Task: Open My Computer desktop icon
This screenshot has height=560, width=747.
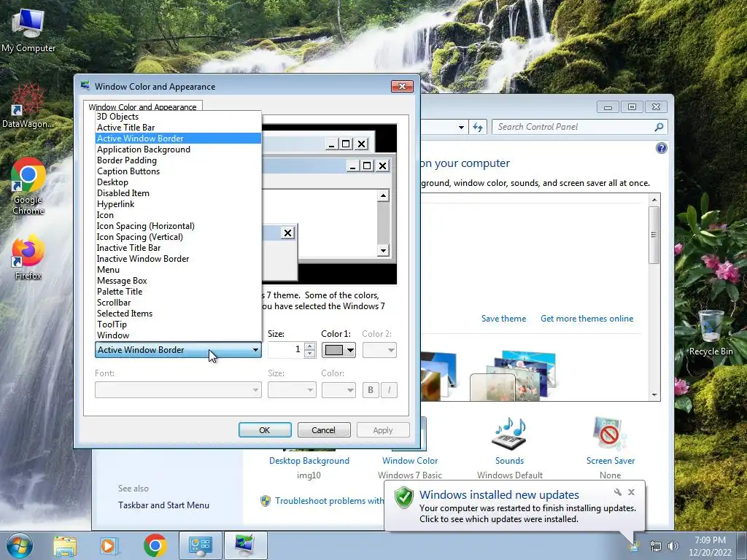Action: point(28,30)
